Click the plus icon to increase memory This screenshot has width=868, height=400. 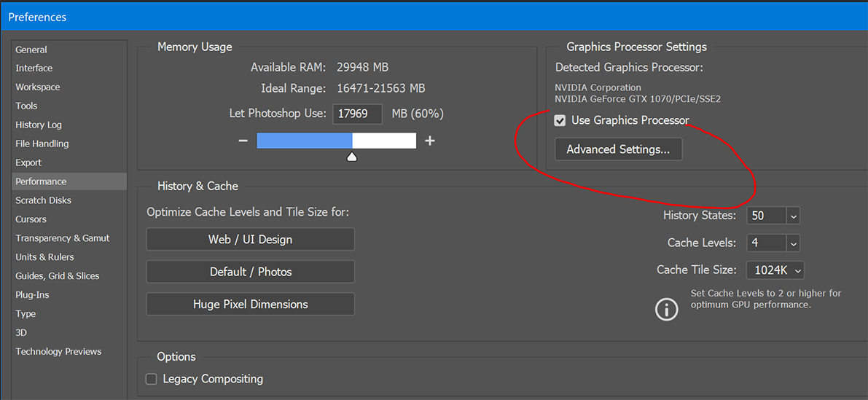(x=430, y=141)
